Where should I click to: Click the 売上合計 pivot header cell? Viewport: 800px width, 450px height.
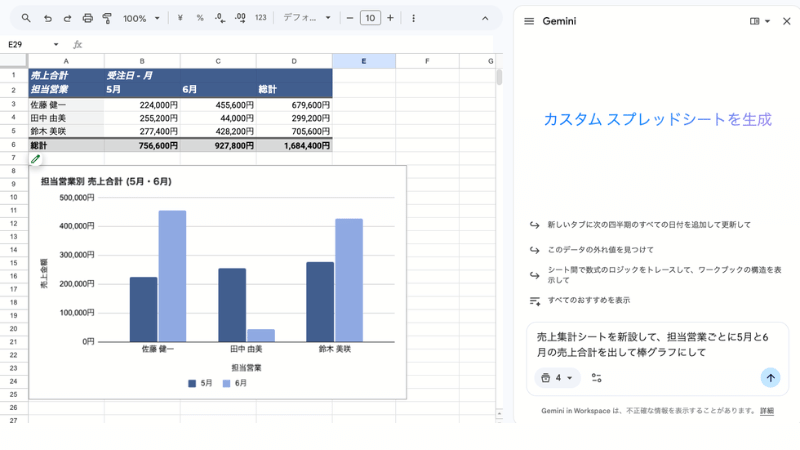(x=66, y=76)
